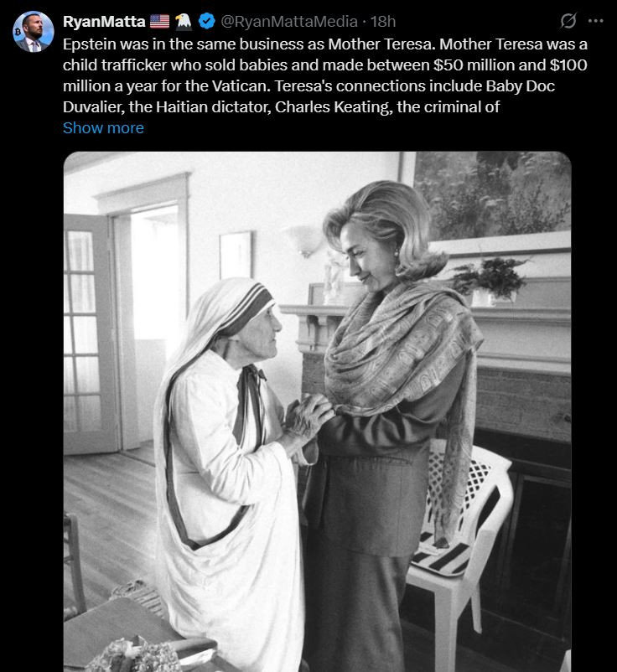Image resolution: width=617 pixels, height=672 pixels.
Task: Click the Bitcoin badge on the avatar
Action: click(x=18, y=31)
